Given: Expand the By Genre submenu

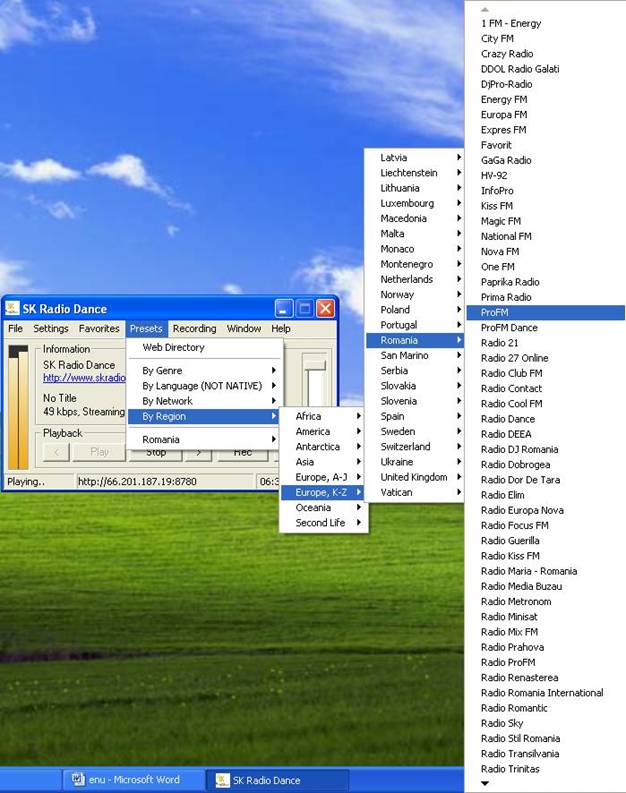Looking at the screenshot, I should point(204,371).
